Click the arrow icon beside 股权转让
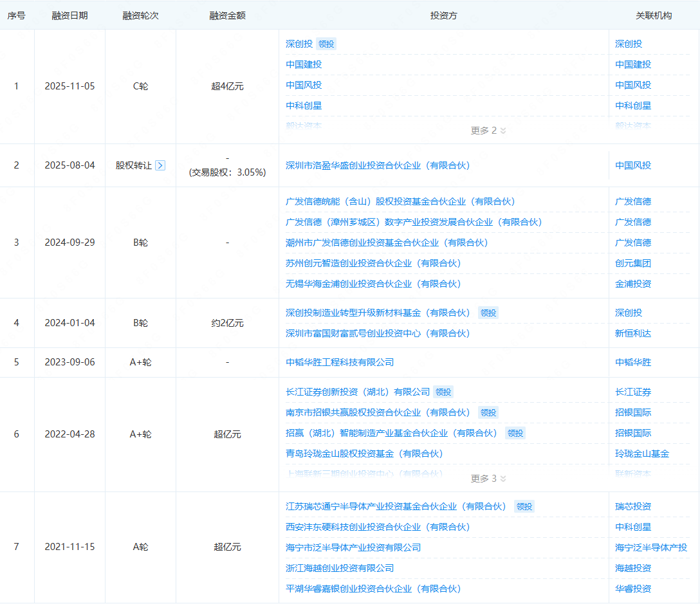The height and width of the screenshot is (606, 700). [160, 165]
